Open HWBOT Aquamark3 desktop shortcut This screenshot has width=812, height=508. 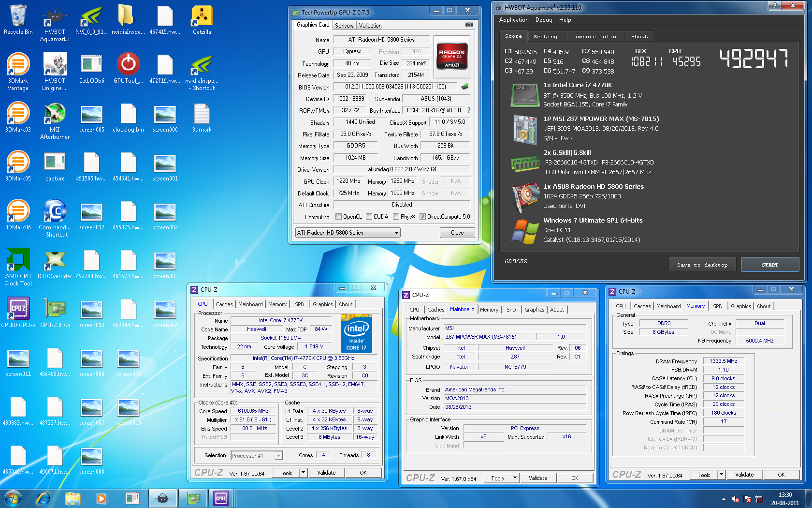(x=55, y=24)
